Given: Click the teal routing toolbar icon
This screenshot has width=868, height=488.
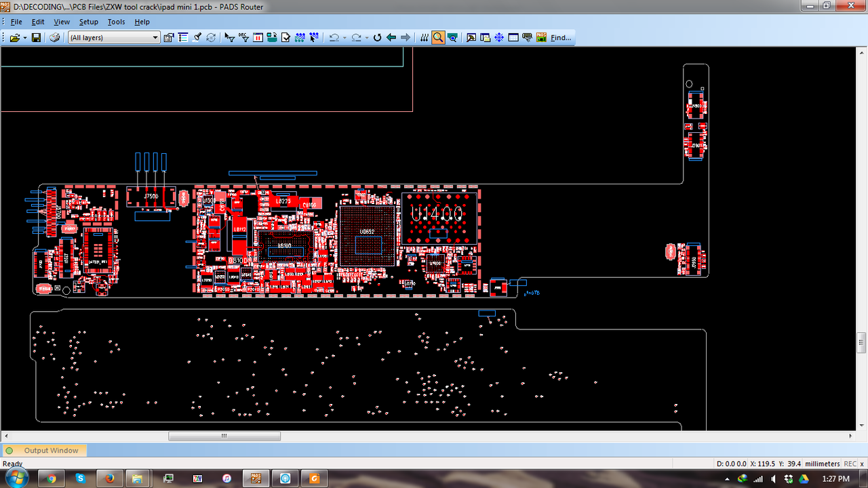Looking at the screenshot, I should pyautogui.click(x=272, y=37).
